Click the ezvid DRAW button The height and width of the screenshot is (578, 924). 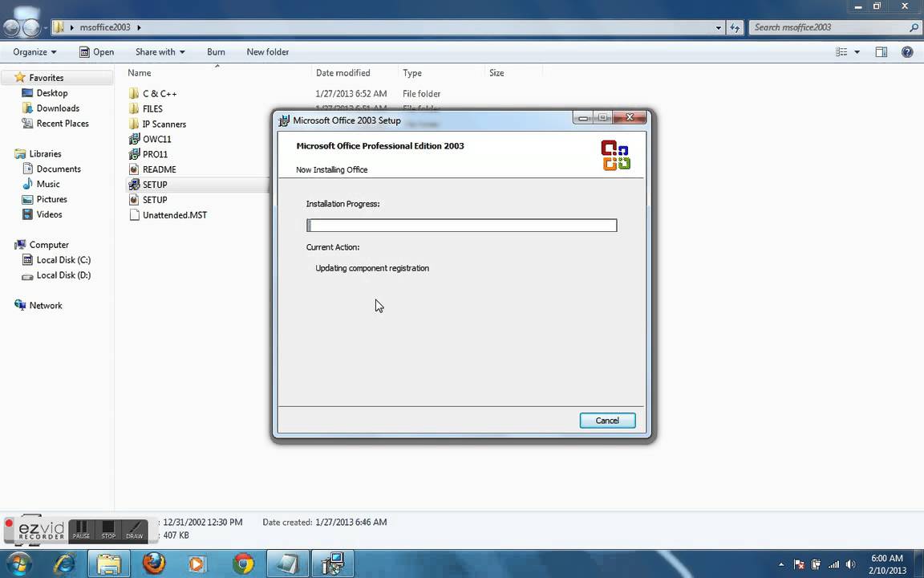click(135, 530)
